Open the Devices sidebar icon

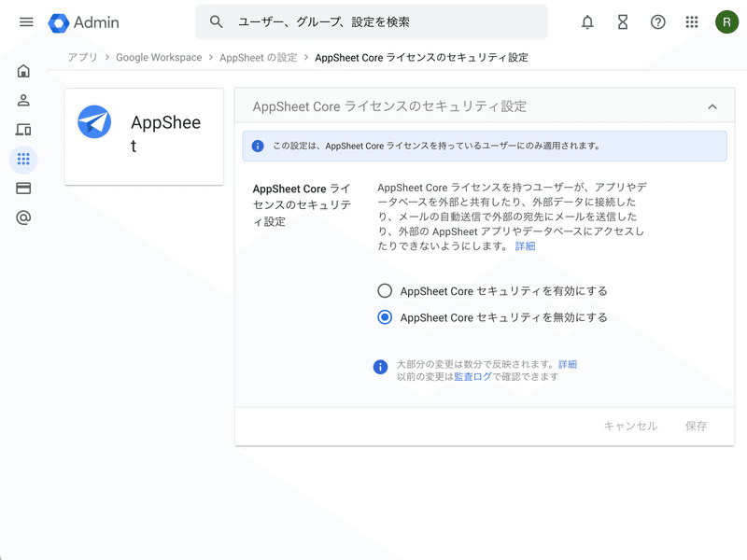(x=23, y=130)
